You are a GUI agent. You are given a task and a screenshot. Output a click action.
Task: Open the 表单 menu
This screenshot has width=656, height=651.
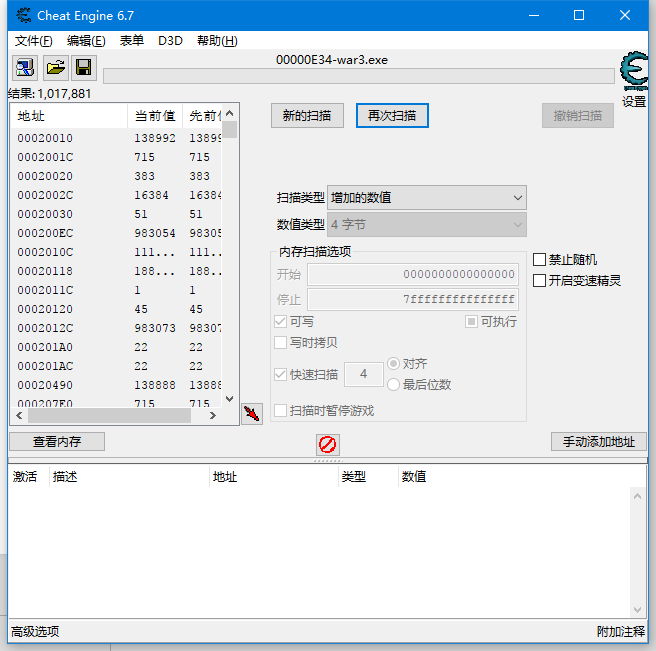click(x=132, y=41)
